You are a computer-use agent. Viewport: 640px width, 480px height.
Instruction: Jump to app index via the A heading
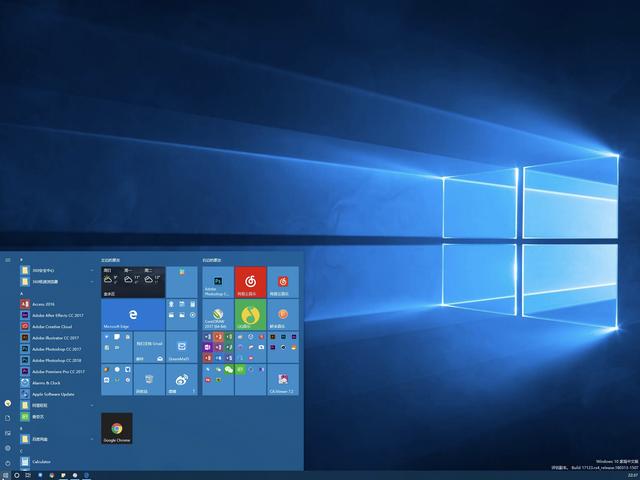21,293
